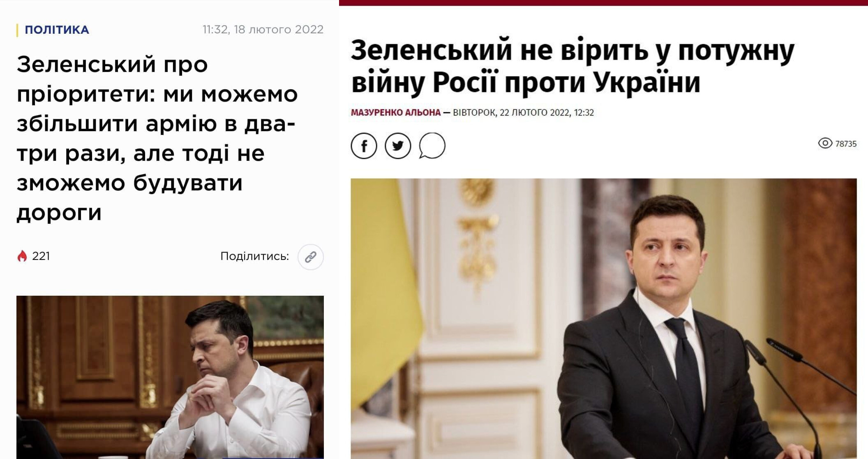Screen dimensions: 868x459
Task: Click the yellow marker beside ПОЛІТИКА
Action: pyautogui.click(x=17, y=30)
